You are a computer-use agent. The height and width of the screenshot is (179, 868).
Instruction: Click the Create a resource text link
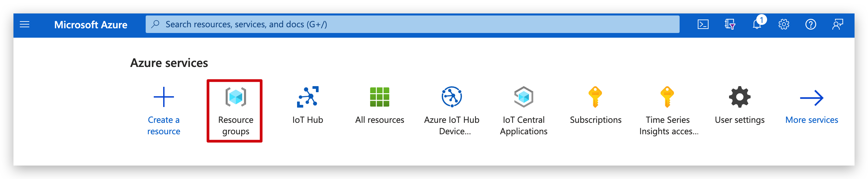[164, 126]
